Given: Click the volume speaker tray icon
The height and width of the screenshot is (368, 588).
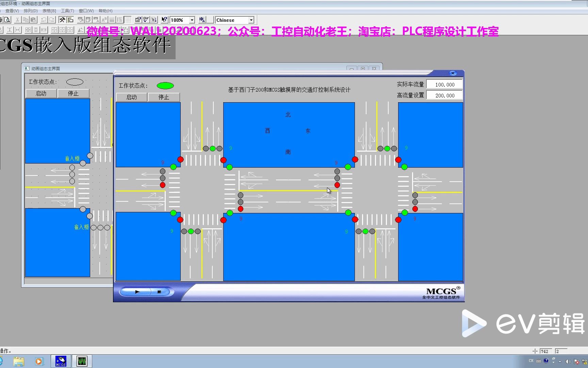Looking at the screenshot, I should [x=568, y=362].
